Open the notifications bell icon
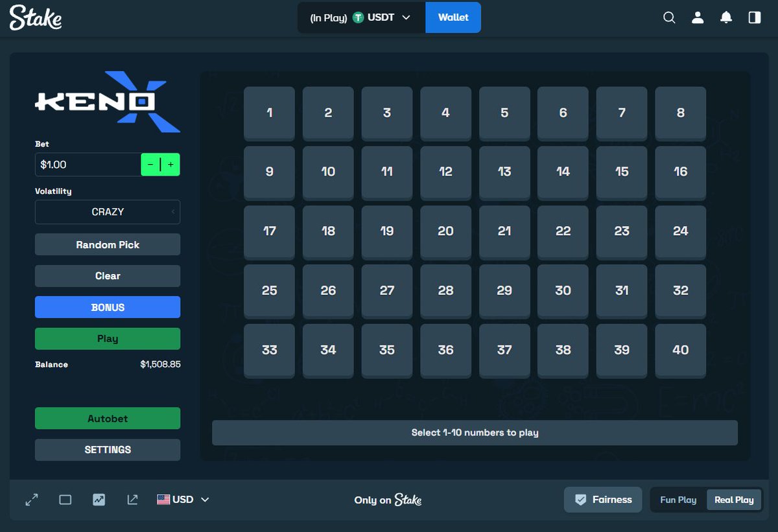 click(726, 18)
